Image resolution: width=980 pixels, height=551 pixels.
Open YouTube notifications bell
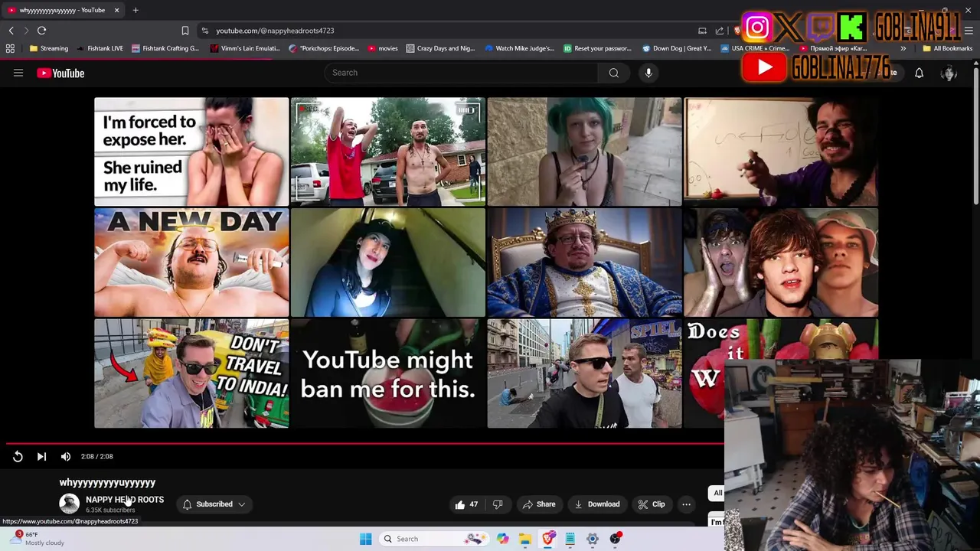919,73
